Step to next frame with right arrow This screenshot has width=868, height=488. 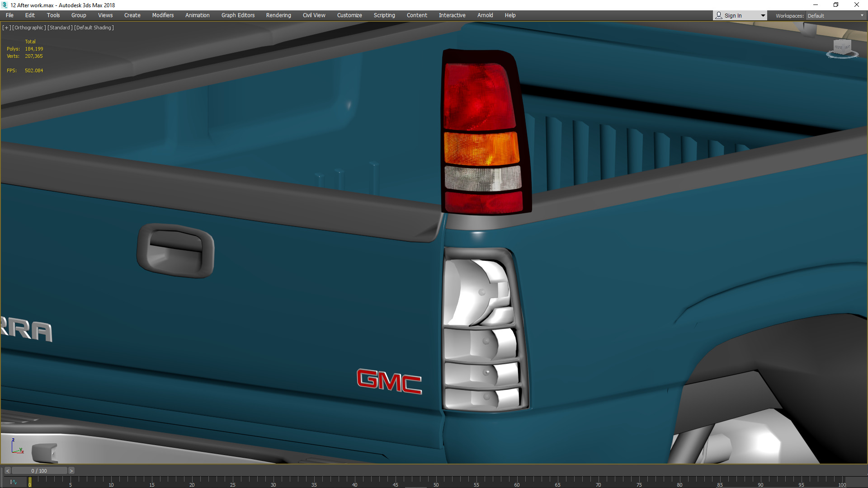pos(71,471)
